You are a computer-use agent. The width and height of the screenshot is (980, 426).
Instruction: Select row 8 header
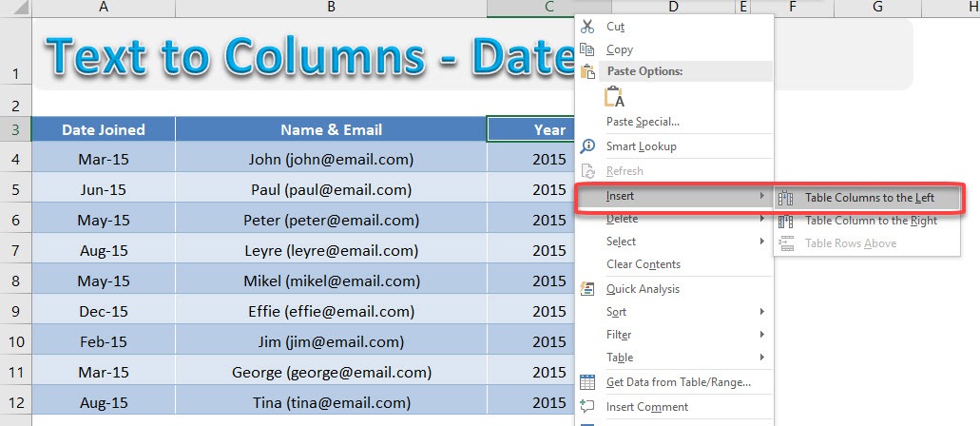click(x=15, y=281)
